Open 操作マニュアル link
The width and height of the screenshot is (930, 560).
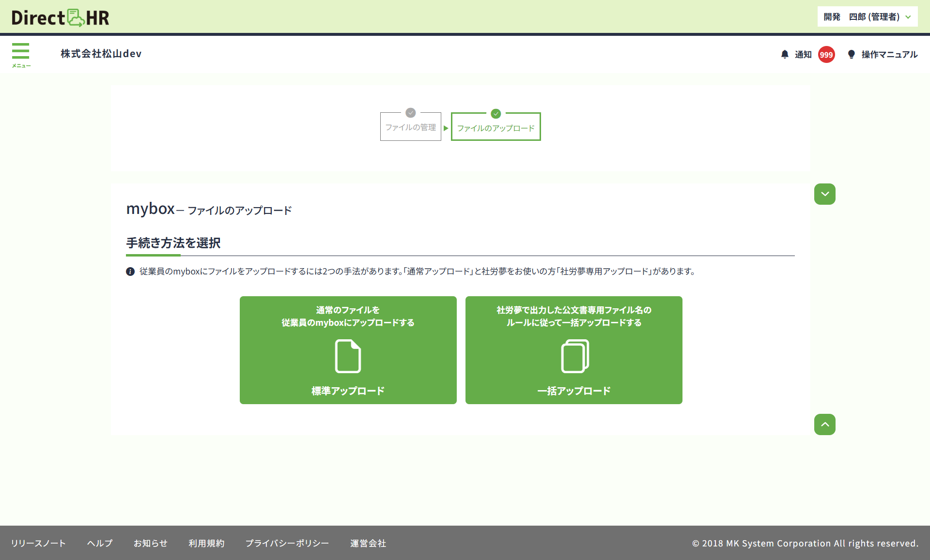[x=889, y=55]
